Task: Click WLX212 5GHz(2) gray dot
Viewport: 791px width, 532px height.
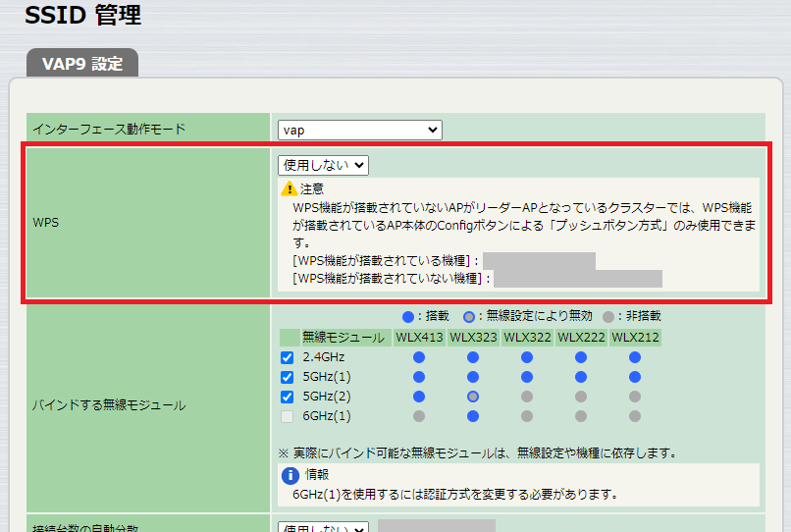Action: coord(635,397)
